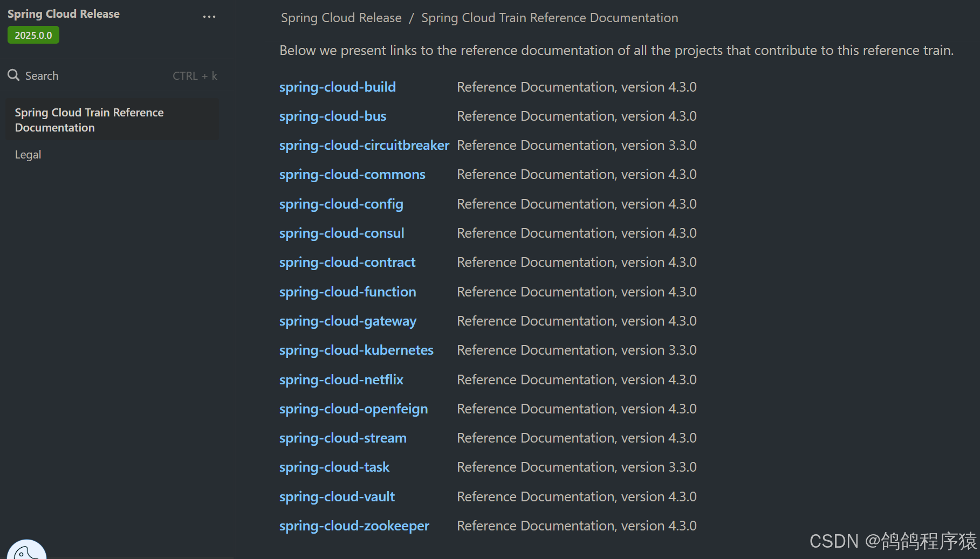Open the spring-cloud-config link
Screen dimensions: 980x559
click(341, 204)
